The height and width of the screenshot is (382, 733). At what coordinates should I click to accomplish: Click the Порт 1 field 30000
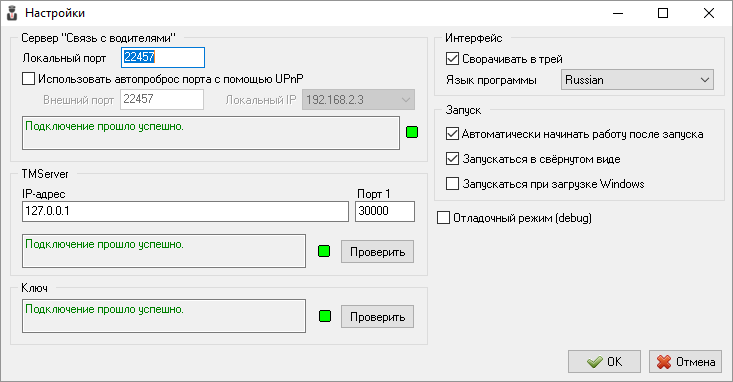coord(385,211)
